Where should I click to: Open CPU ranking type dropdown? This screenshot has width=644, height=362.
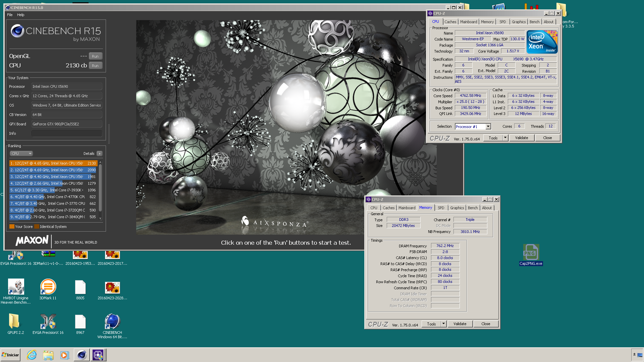pyautogui.click(x=21, y=154)
